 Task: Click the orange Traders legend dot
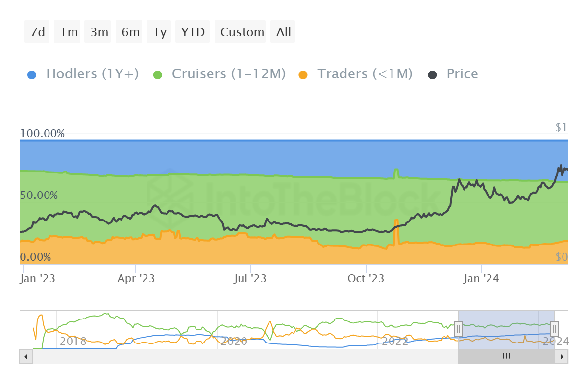(x=303, y=75)
